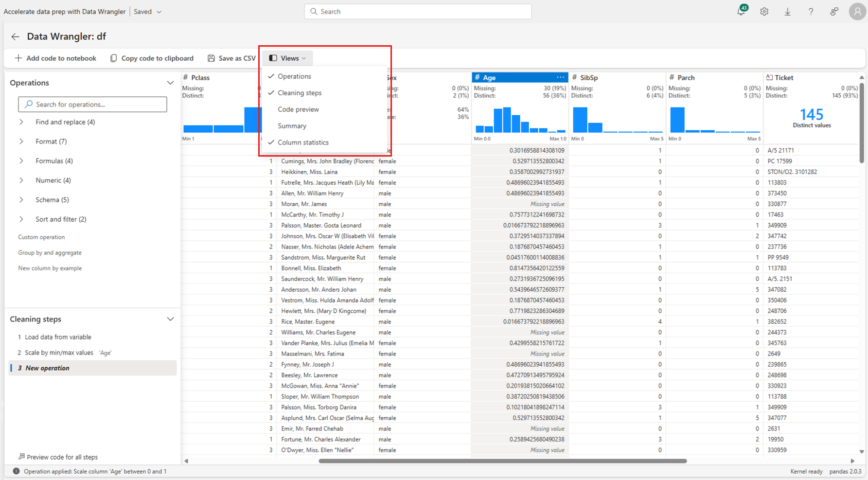Open the notifications bell showing 43 alerts
The image size is (868, 480).
[x=740, y=11]
